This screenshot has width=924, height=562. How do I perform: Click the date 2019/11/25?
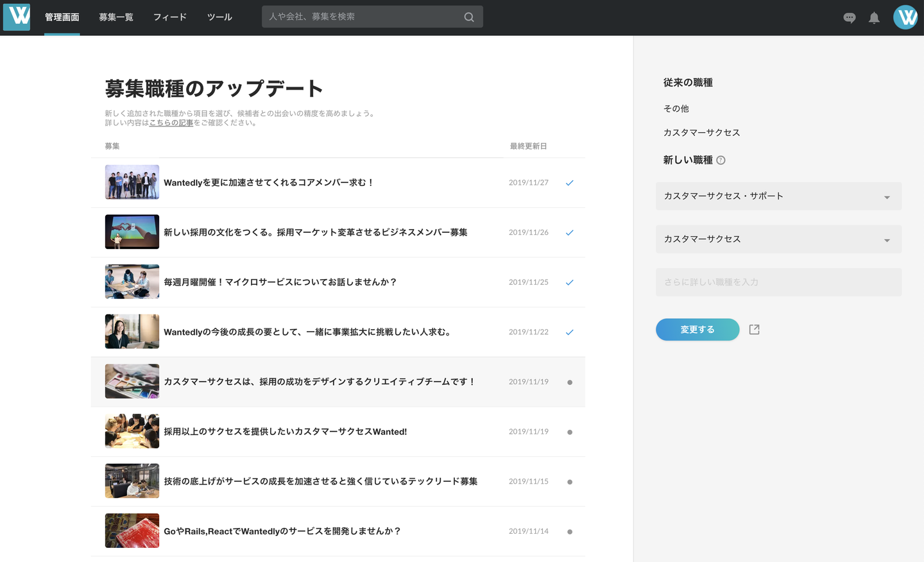[529, 282]
